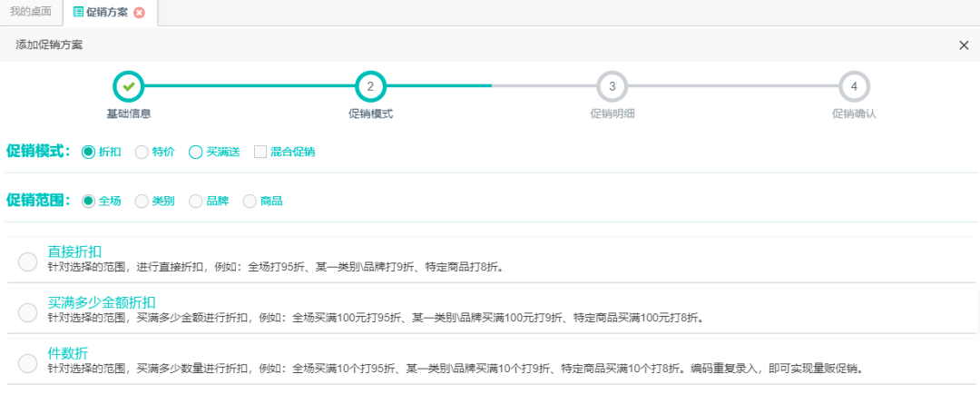Switch to 我的桌面 tab
This screenshot has width=980, height=404.
pos(30,13)
